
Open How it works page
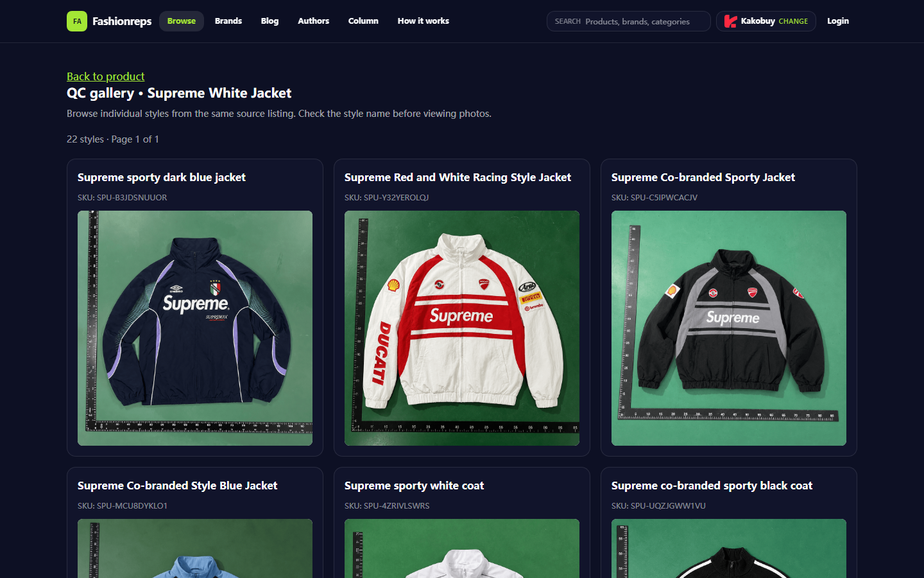point(424,21)
